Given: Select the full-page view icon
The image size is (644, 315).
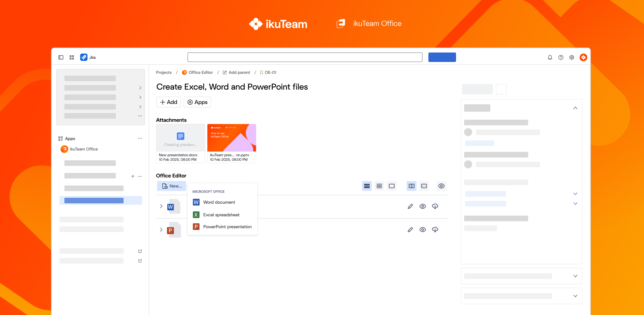Looking at the screenshot, I should pyautogui.click(x=392, y=186).
